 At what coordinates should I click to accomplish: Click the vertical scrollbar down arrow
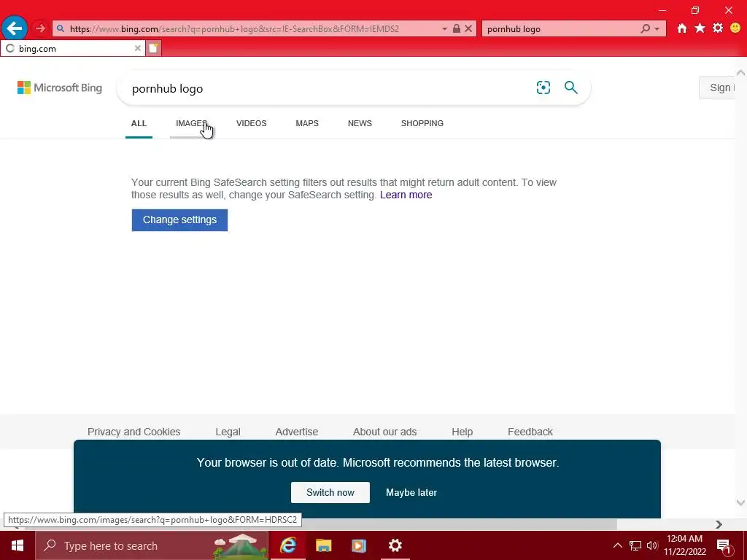pos(740,502)
